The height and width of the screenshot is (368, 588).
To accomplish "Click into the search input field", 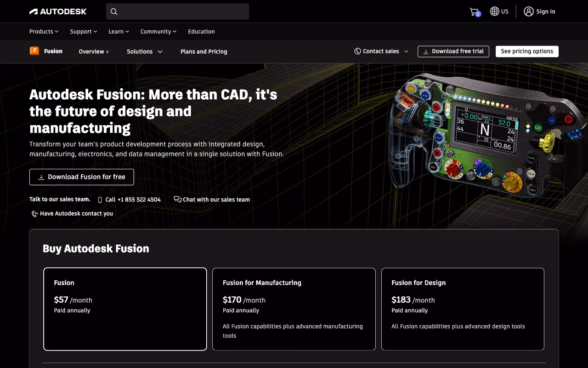I will (177, 11).
